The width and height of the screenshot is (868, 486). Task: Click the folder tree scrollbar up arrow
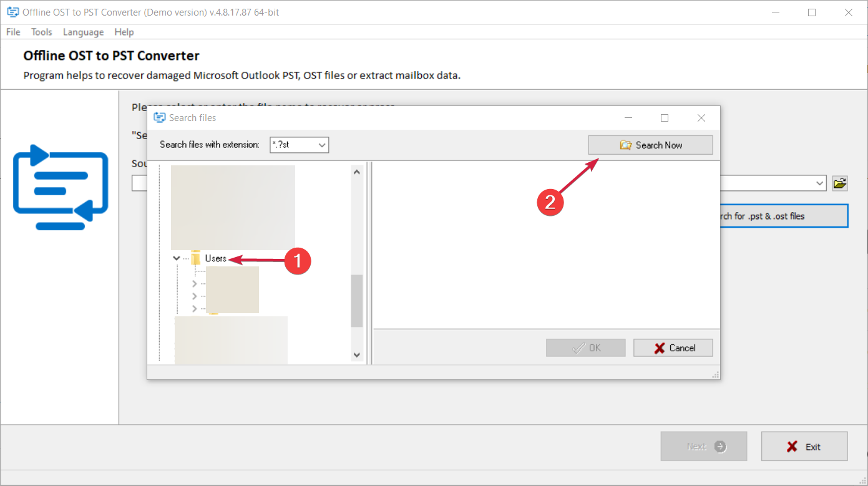[357, 172]
